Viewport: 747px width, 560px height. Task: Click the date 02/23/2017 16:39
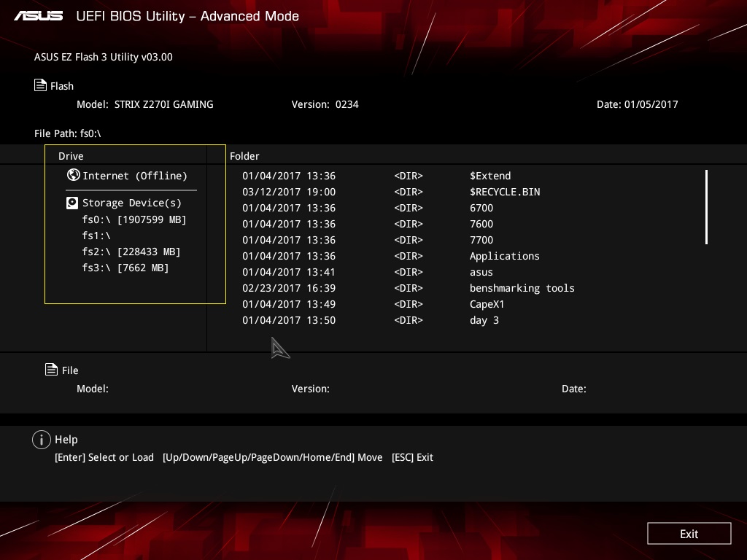[x=289, y=288]
